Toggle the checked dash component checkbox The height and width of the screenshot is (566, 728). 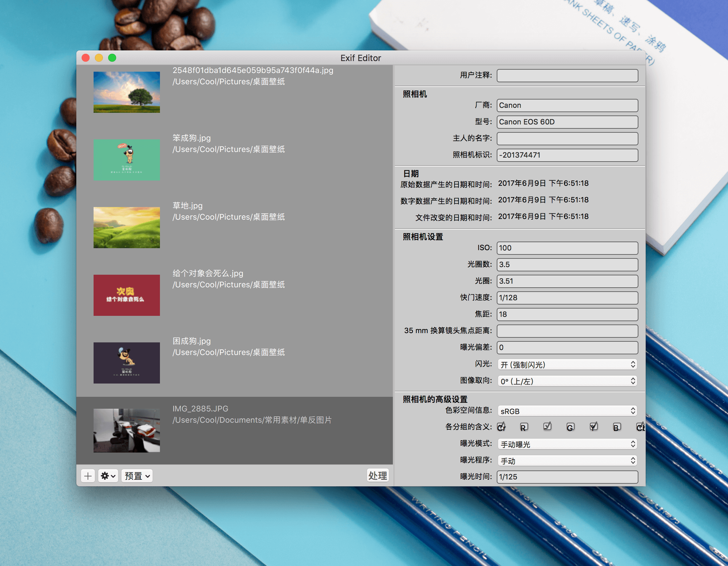547,427
